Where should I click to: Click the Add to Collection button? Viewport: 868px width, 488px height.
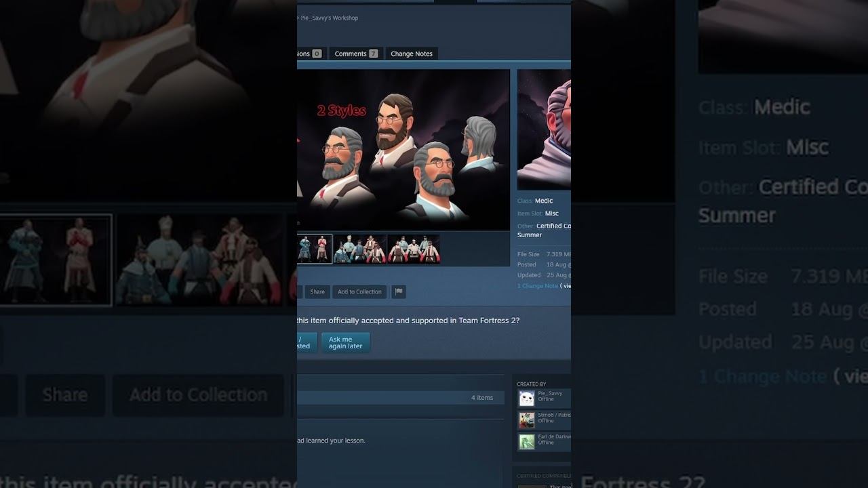pyautogui.click(x=359, y=291)
